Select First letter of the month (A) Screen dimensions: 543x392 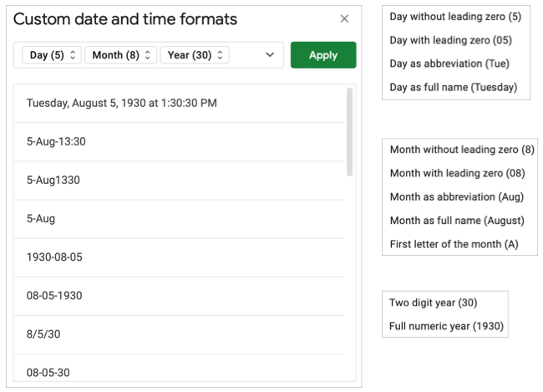click(454, 244)
